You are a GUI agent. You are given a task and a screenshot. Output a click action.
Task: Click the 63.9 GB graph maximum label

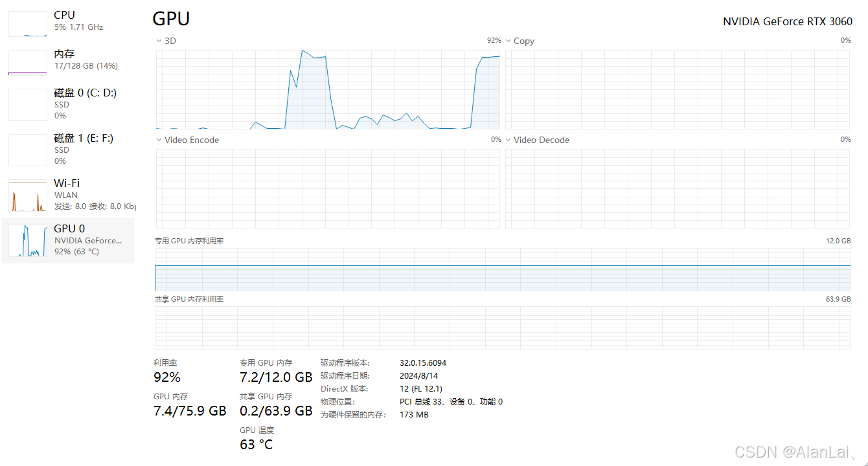838,300
